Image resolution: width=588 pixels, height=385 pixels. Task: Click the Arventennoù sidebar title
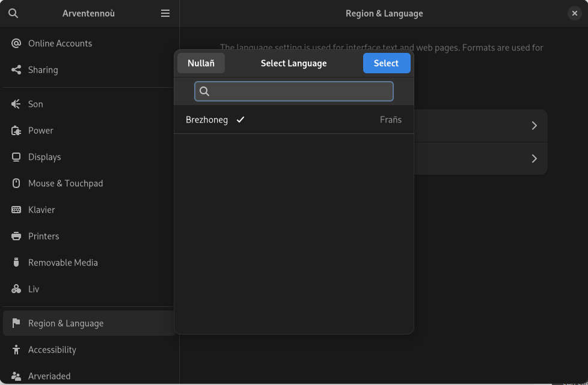pos(88,13)
